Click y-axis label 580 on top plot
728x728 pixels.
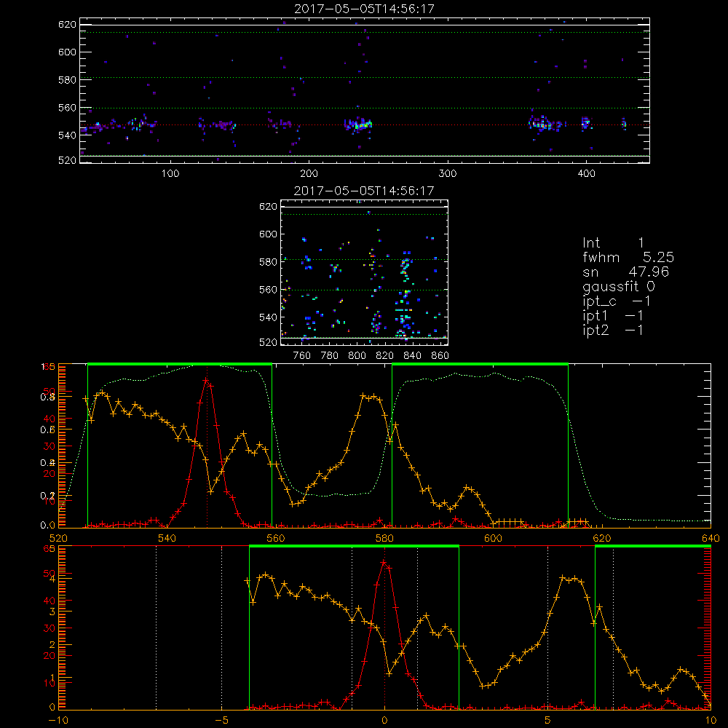67,80
